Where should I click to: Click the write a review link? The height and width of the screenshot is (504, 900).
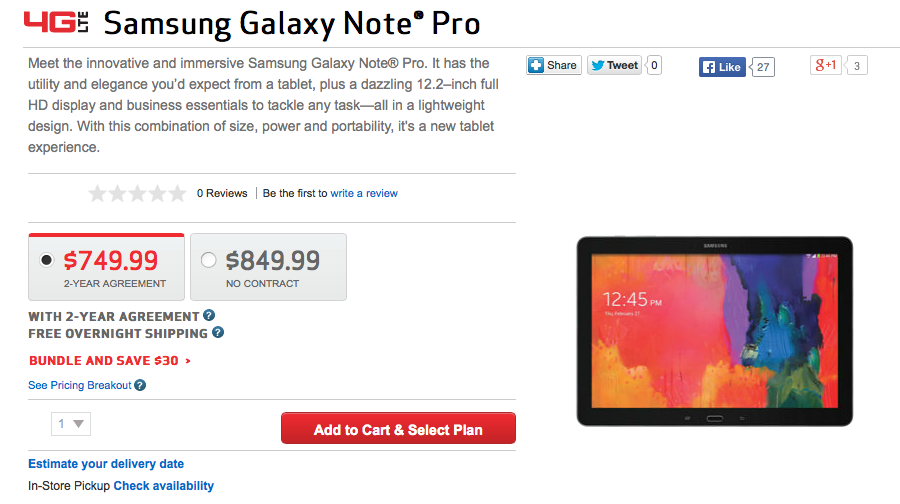point(364,193)
